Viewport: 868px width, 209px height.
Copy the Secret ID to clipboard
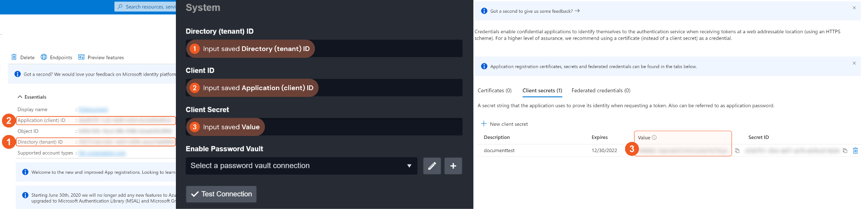click(x=845, y=151)
